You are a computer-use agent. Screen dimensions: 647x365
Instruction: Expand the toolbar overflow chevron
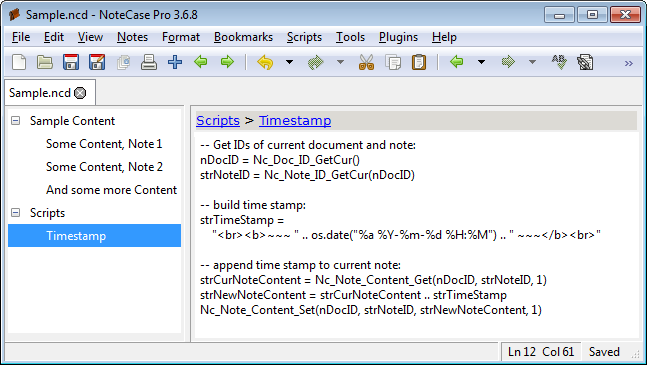point(628,63)
